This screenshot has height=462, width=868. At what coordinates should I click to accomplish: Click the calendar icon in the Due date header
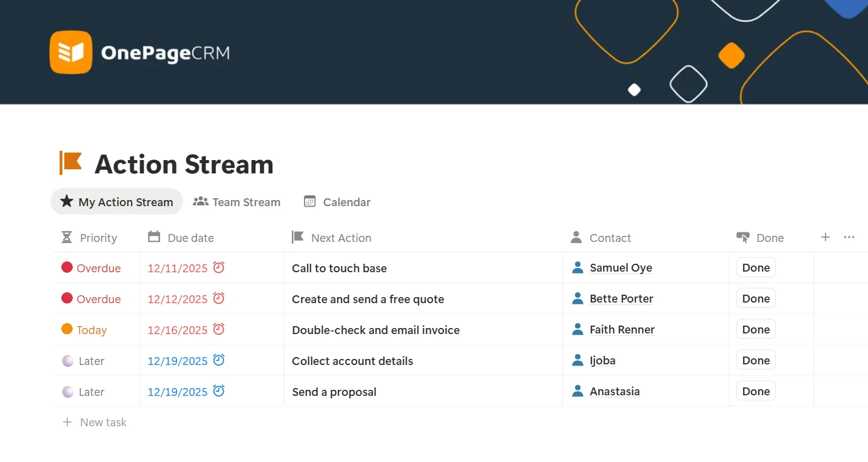[154, 236]
